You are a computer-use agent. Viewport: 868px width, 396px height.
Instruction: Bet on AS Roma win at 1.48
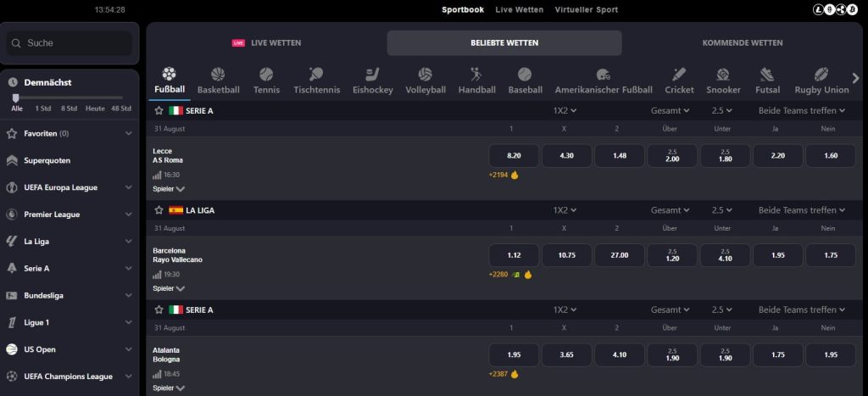pyautogui.click(x=620, y=156)
